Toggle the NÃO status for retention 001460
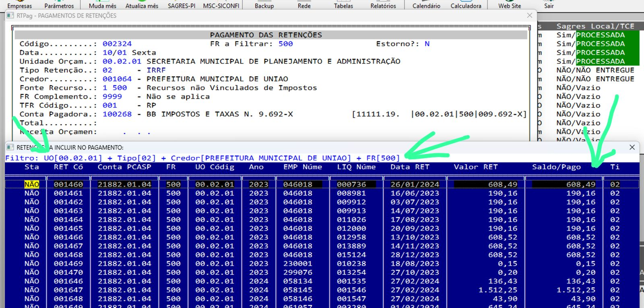The width and height of the screenshot is (644, 308). click(32, 184)
